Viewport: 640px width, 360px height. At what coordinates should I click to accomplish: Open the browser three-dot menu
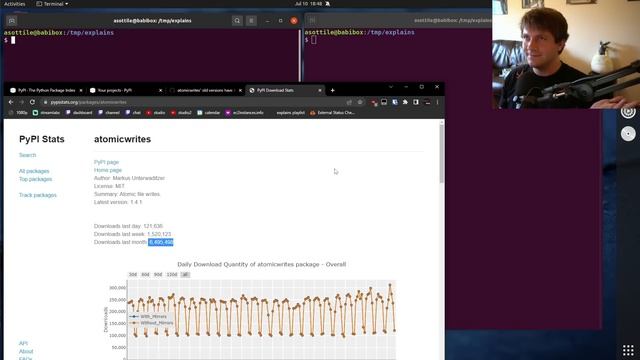[x=437, y=102]
